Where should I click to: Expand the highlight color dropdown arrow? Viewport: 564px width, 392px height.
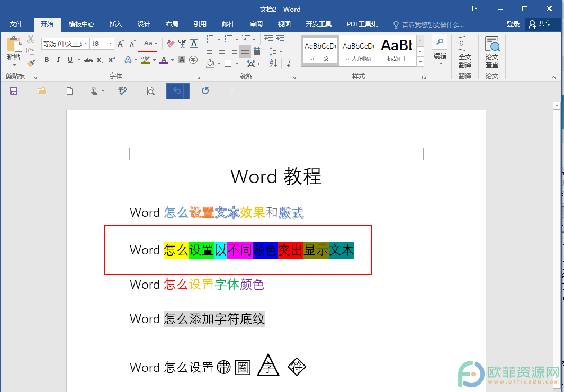154,60
